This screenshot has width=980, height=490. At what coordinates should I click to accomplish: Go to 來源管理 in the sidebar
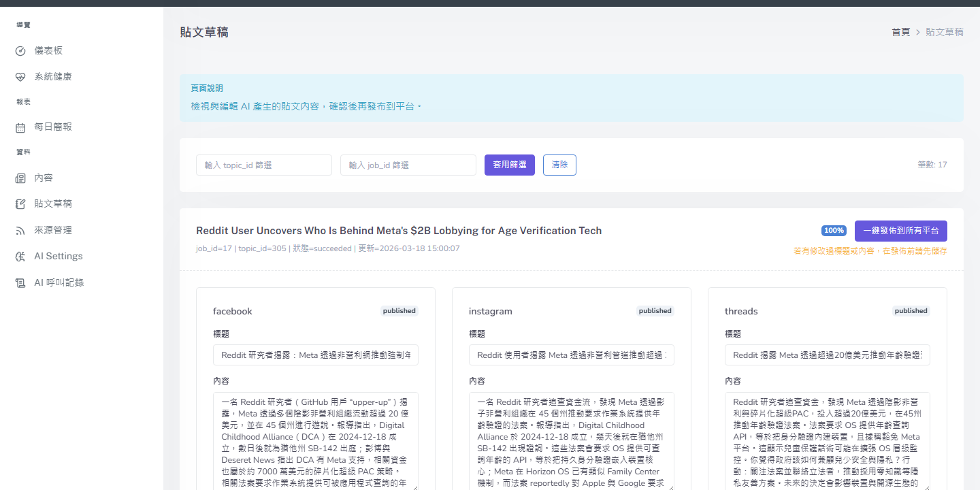tap(53, 231)
